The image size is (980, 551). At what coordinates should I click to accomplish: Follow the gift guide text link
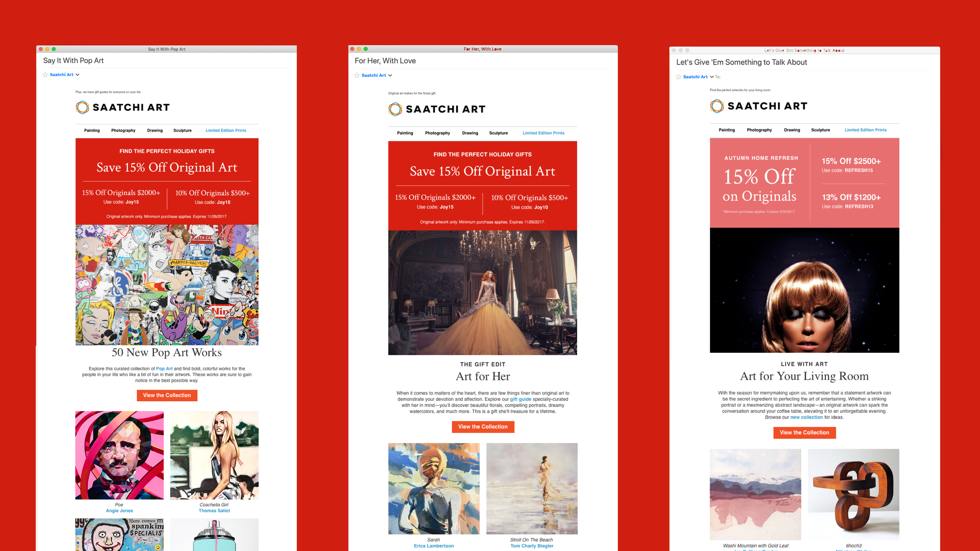point(521,399)
